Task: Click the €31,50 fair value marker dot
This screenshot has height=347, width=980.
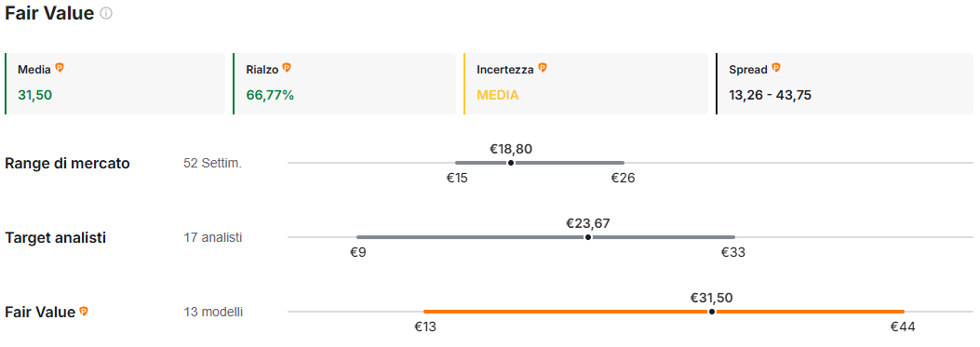Action: pos(711,312)
